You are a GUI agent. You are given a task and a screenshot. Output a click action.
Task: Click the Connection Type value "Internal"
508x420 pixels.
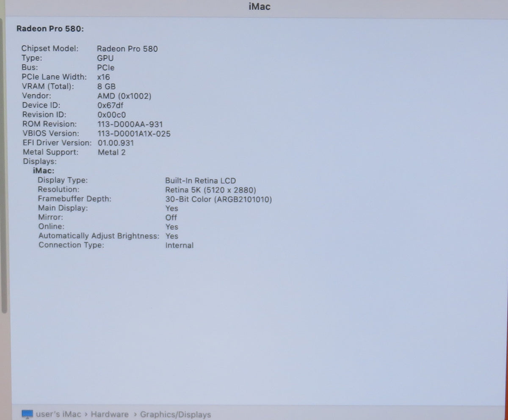coord(179,246)
